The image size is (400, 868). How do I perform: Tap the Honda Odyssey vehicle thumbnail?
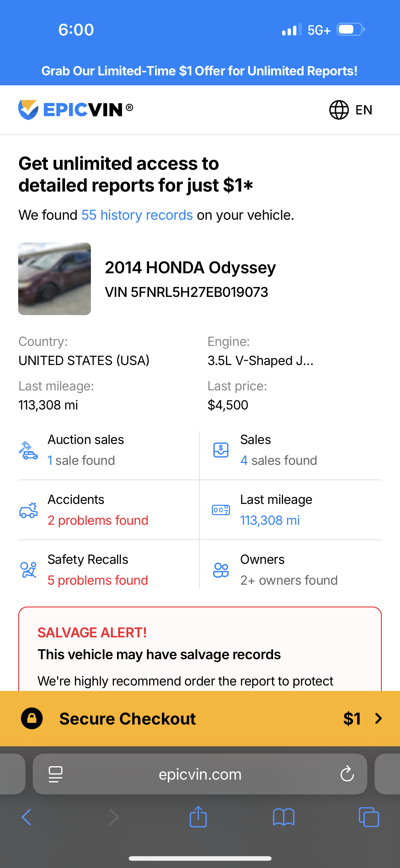click(x=55, y=279)
